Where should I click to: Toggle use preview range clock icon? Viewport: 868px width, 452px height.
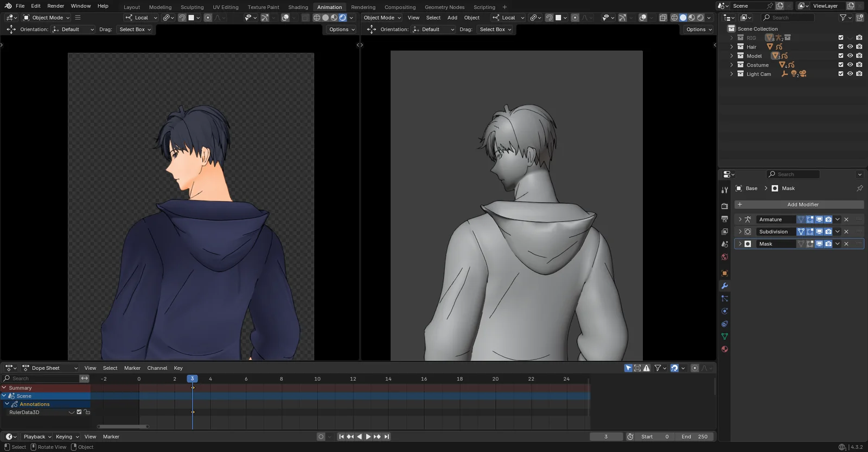[630, 436]
